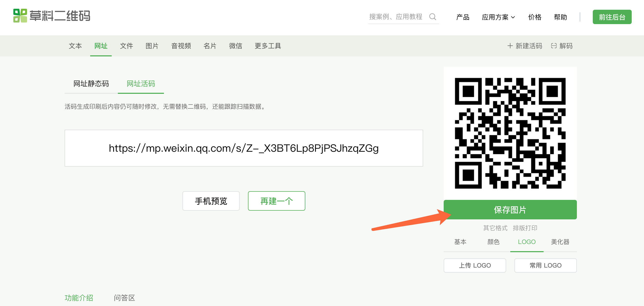This screenshot has width=644, height=306.
Task: Click the plus icon for new live code
Action: (x=510, y=46)
